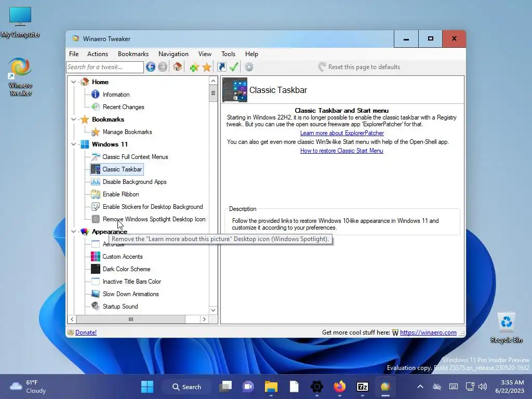
Task: Click horizontal scrollbar left arrow
Action: 72,320
